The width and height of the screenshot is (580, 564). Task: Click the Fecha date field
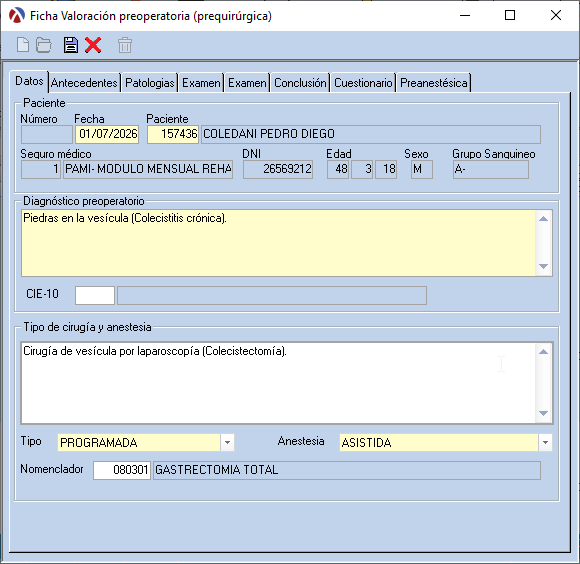point(107,134)
